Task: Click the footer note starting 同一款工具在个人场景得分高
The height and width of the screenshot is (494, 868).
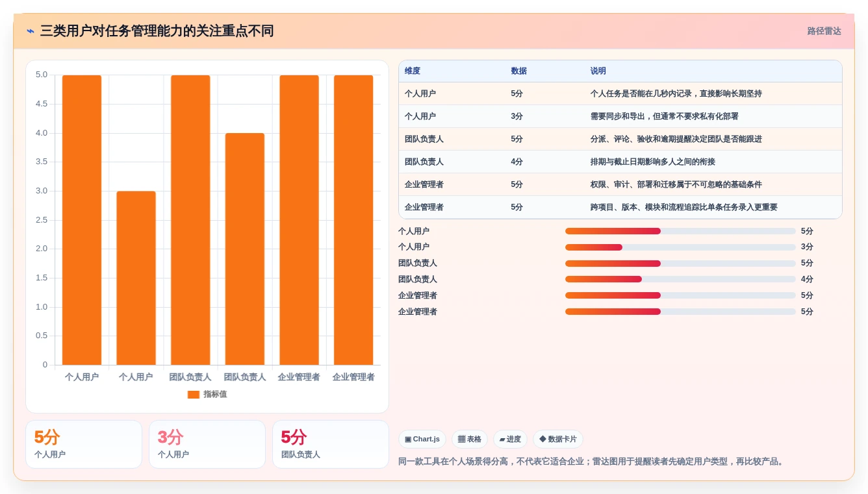Action: [x=592, y=462]
